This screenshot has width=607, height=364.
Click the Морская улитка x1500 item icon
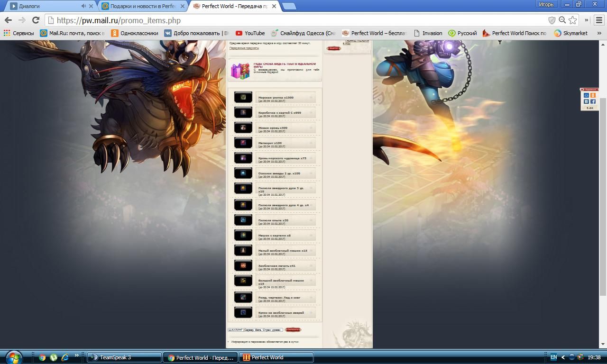pyautogui.click(x=243, y=97)
